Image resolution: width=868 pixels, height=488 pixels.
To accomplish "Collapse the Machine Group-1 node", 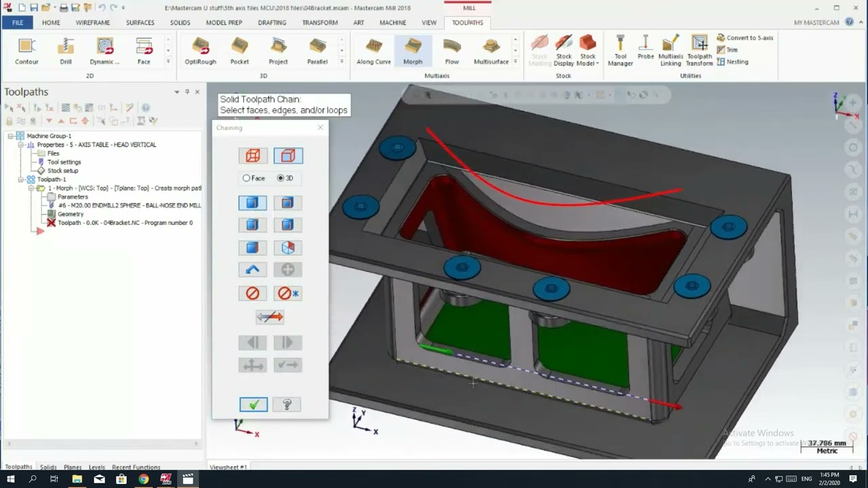I will [11, 136].
